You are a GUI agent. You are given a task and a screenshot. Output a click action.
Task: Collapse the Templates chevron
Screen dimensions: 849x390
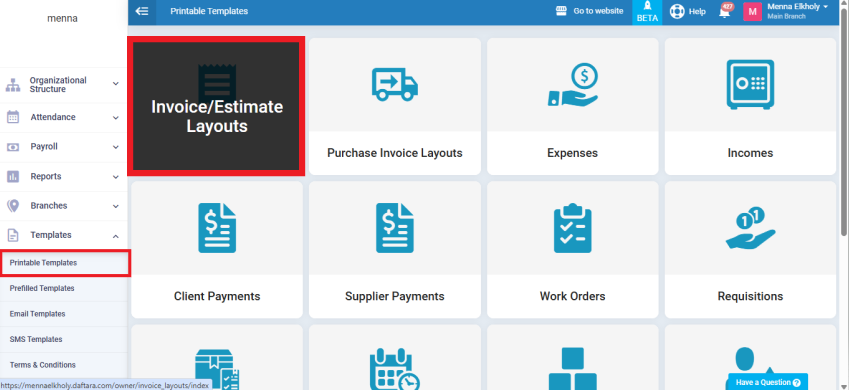(115, 235)
